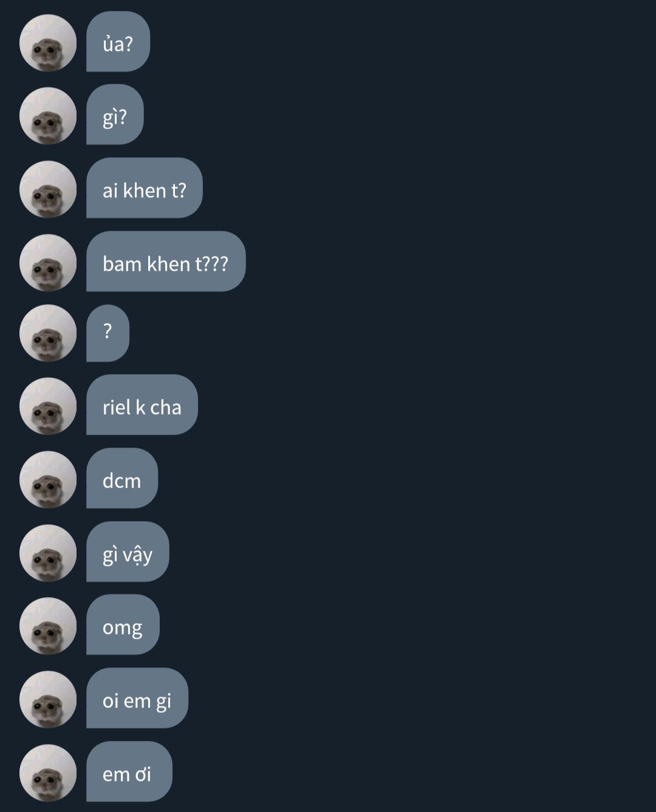This screenshot has width=656, height=812.
Task: Tap the "riel k cha" message bubble
Action: tap(142, 404)
